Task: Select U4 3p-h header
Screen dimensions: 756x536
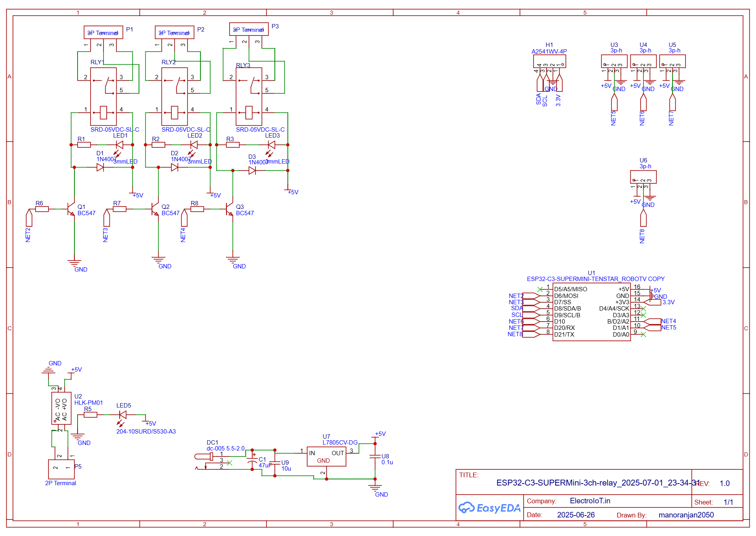Action: pos(643,61)
